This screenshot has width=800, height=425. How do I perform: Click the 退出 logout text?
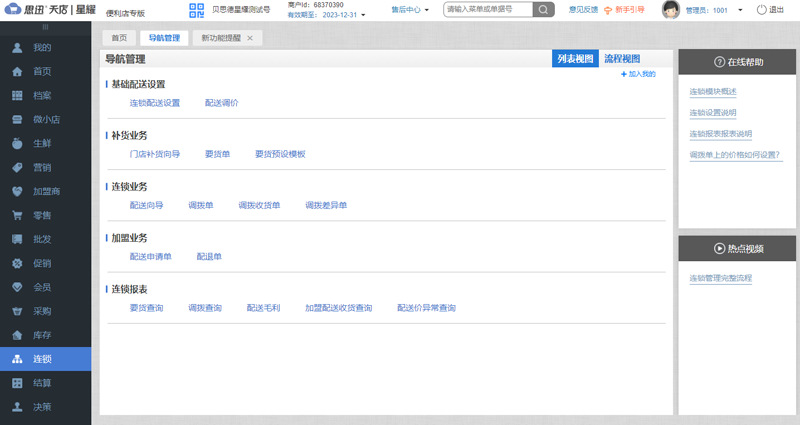pyautogui.click(x=776, y=10)
